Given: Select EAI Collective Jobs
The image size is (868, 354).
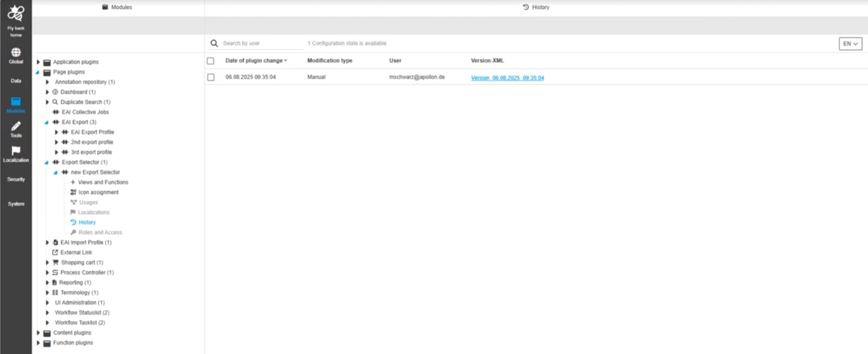Looking at the screenshot, I should coord(85,112).
